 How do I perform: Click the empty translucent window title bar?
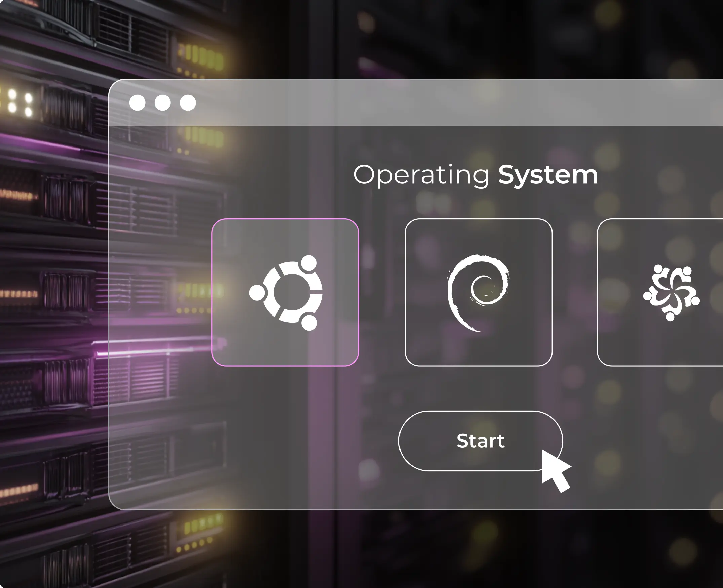(x=441, y=102)
